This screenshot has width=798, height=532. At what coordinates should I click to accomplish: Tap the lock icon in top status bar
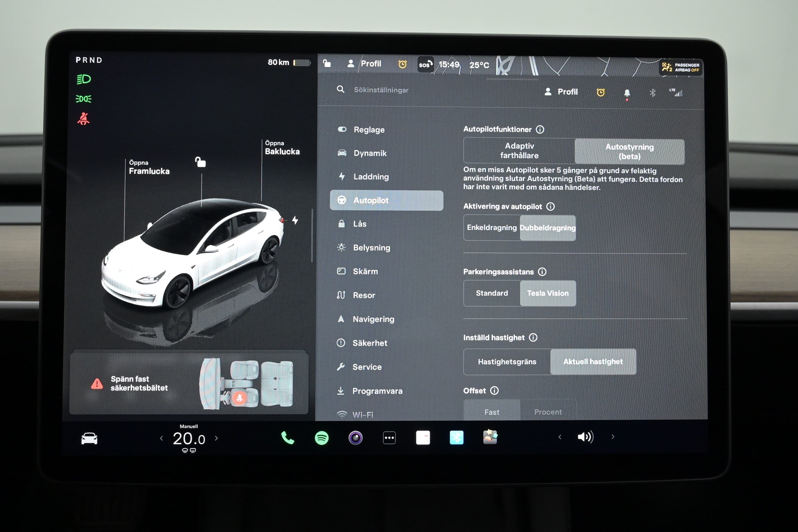pos(327,63)
